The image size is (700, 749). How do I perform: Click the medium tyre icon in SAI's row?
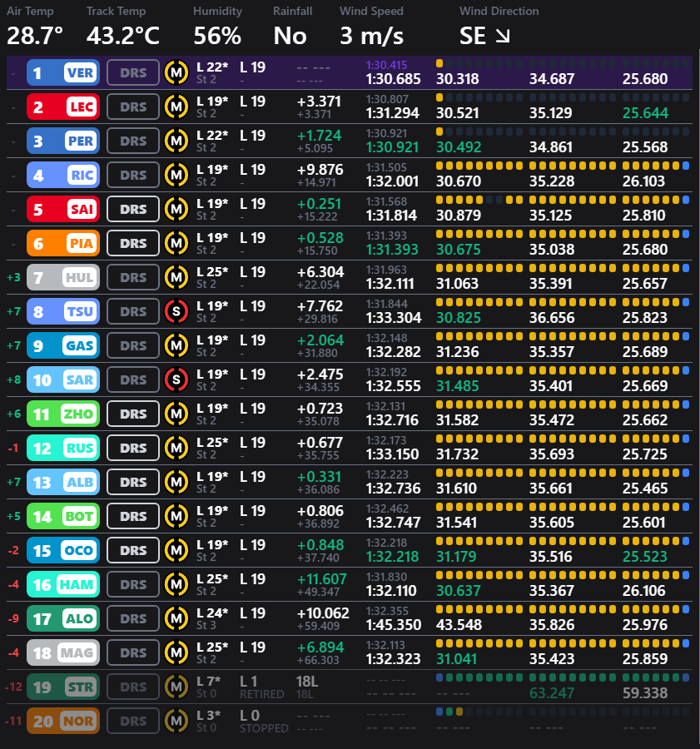[176, 209]
